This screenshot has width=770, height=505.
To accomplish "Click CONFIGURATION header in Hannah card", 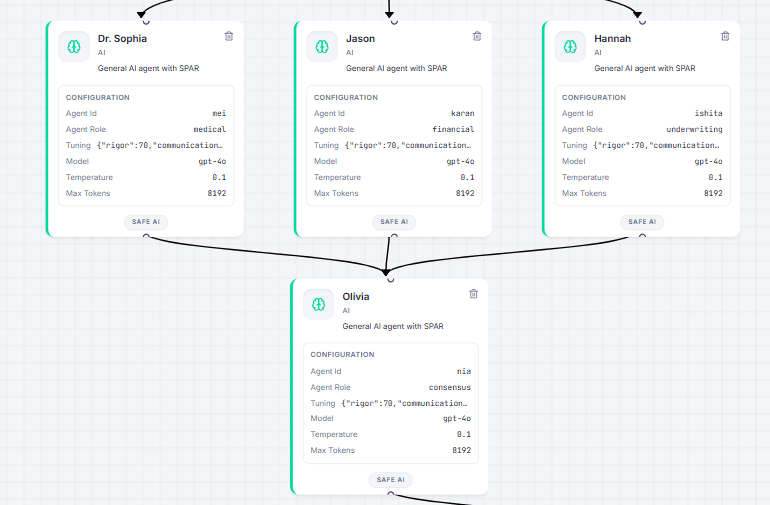I will [594, 98].
